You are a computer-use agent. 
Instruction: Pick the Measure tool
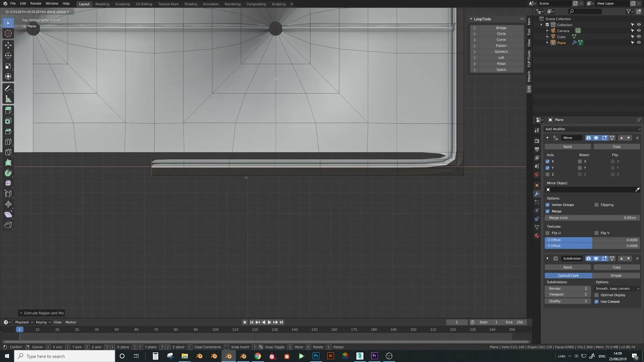point(8,99)
